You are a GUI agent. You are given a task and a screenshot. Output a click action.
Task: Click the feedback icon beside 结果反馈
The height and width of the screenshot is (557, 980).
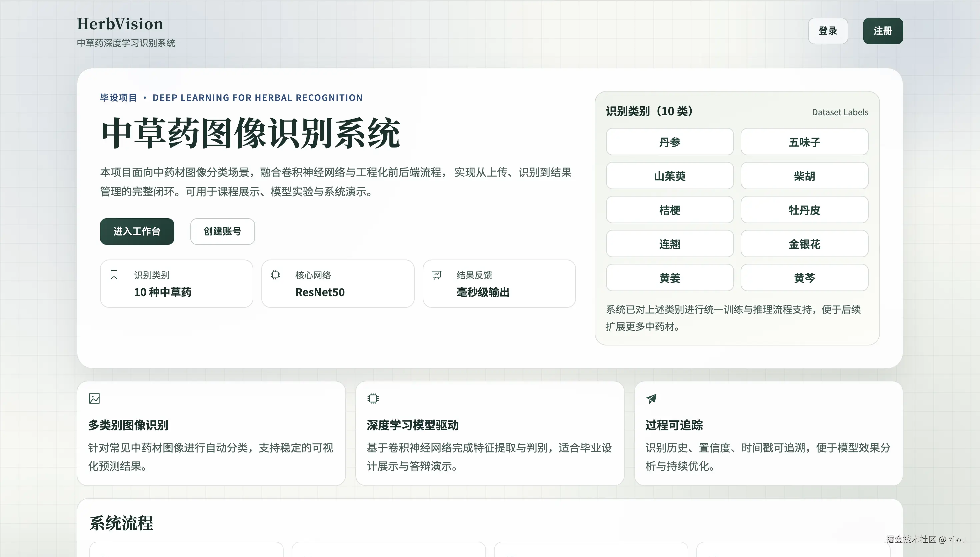coord(437,274)
